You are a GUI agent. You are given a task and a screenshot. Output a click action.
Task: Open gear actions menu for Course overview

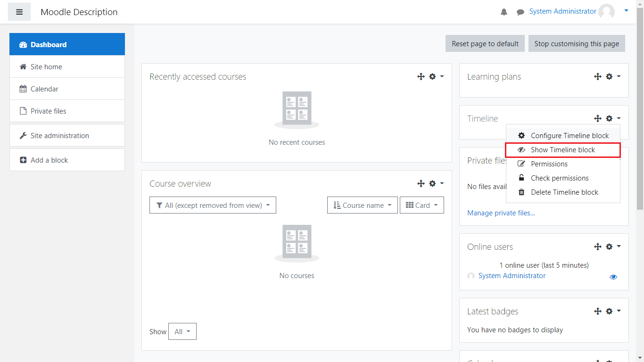tap(436, 183)
